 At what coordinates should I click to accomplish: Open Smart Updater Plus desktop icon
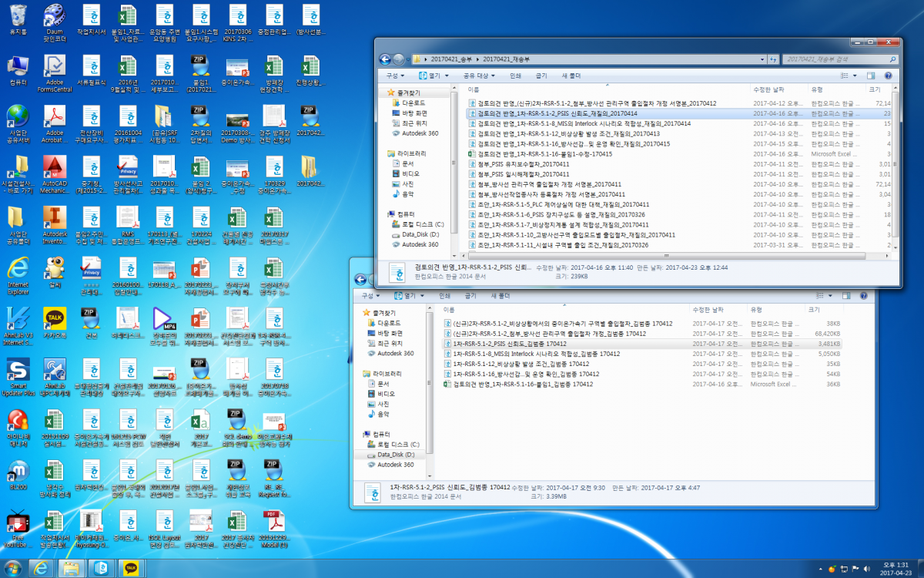pos(18,376)
